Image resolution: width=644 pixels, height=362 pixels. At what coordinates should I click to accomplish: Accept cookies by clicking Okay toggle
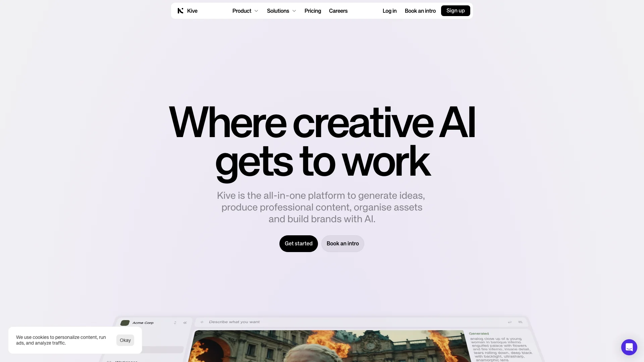pyautogui.click(x=125, y=340)
